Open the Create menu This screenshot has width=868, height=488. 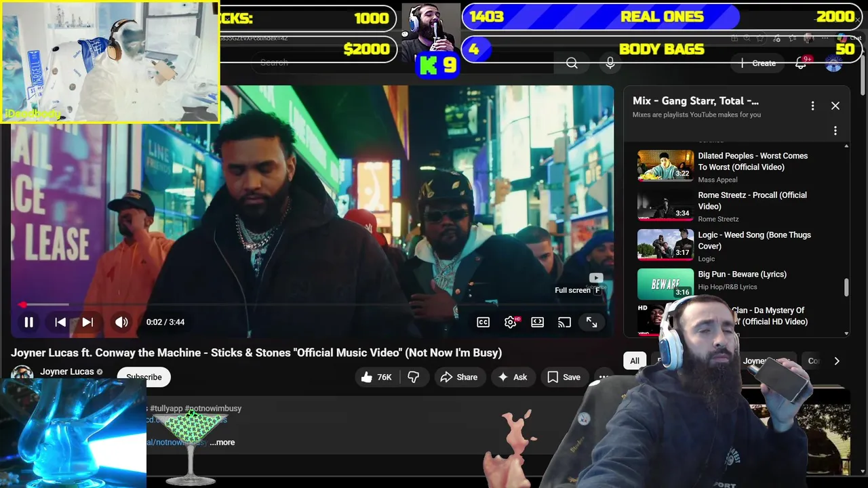[x=758, y=63]
